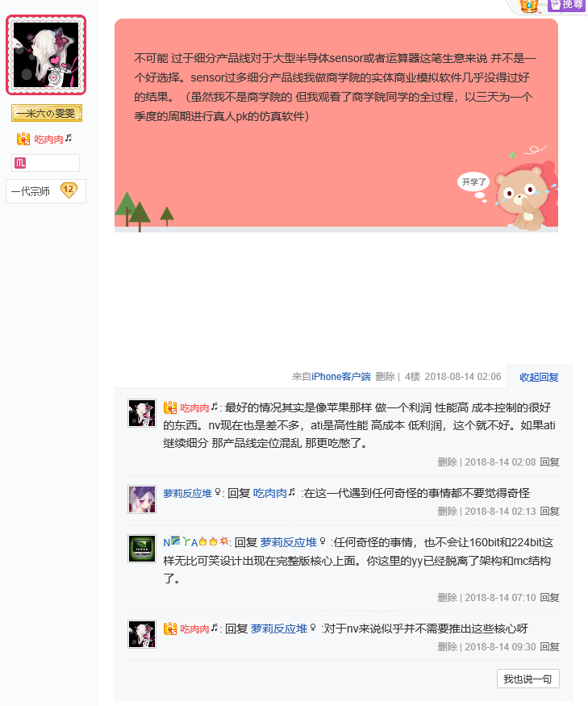
Task: Open the level 12 badge icon
Action: (x=69, y=190)
